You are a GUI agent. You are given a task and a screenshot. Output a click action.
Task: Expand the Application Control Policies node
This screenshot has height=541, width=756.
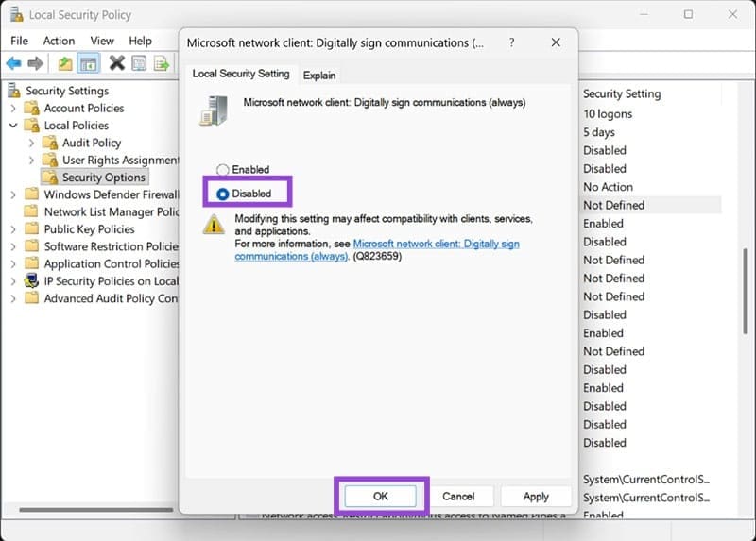[13, 264]
